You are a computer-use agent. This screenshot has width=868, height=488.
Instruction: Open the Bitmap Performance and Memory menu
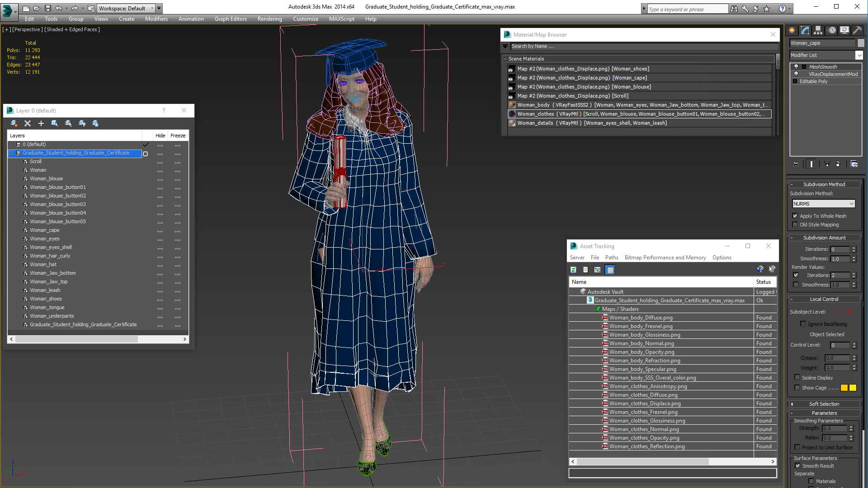(x=665, y=258)
